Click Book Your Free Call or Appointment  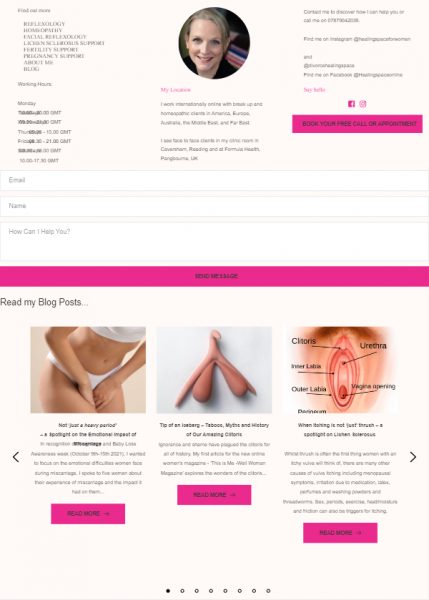click(357, 124)
